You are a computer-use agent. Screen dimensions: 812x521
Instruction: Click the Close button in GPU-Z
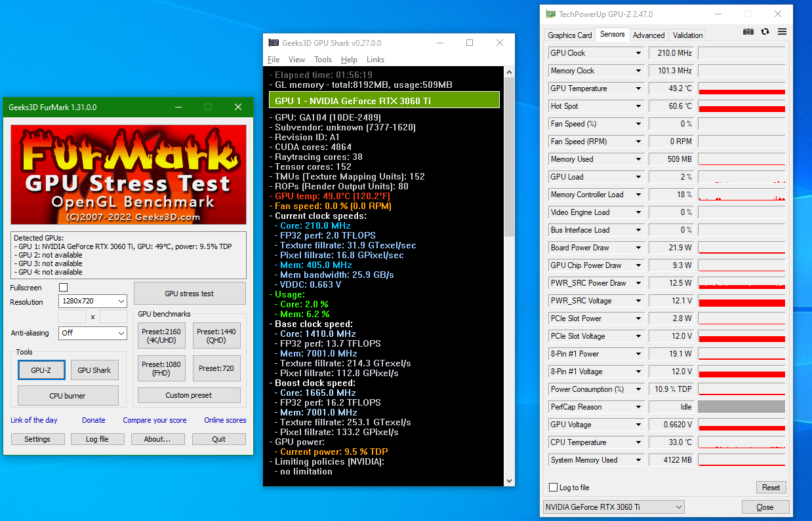pyautogui.click(x=765, y=507)
